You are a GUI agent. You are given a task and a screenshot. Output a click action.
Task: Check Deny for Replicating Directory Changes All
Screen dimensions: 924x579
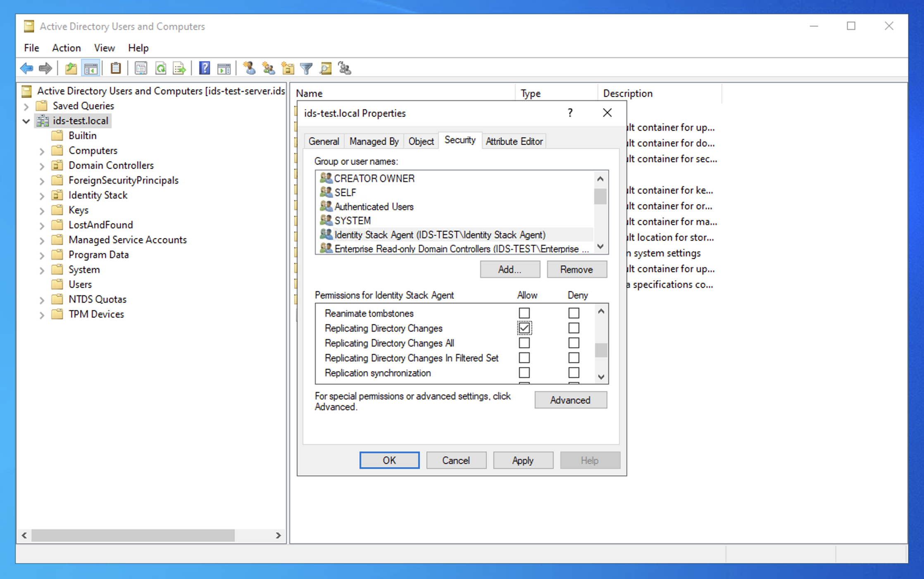coord(574,343)
